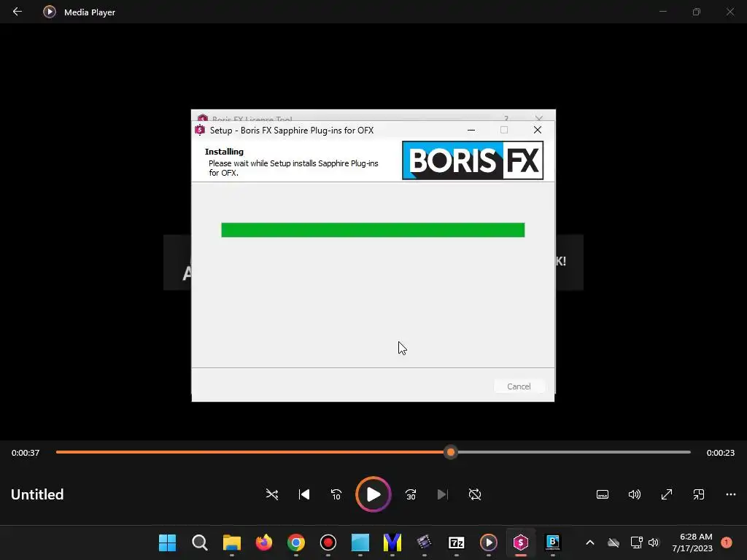
Task: Click the remaining time 0:00:23
Action: [x=720, y=453]
